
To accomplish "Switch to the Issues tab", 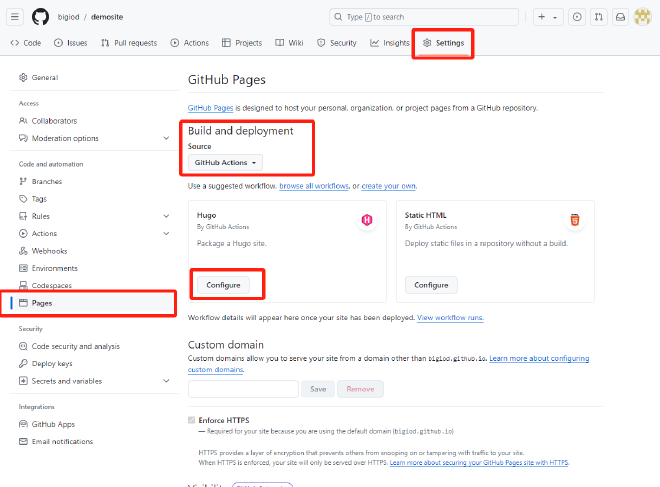I will pyautogui.click(x=71, y=43).
